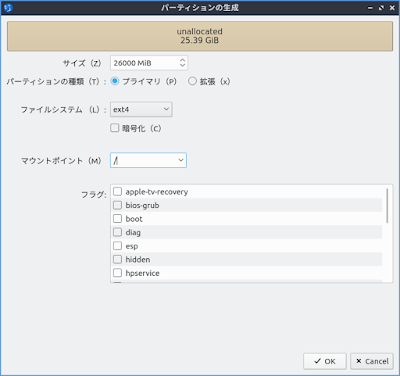Image resolution: width=400 pixels, height=376 pixels.
Task: Check the diag flag checkbox
Action: click(x=117, y=232)
